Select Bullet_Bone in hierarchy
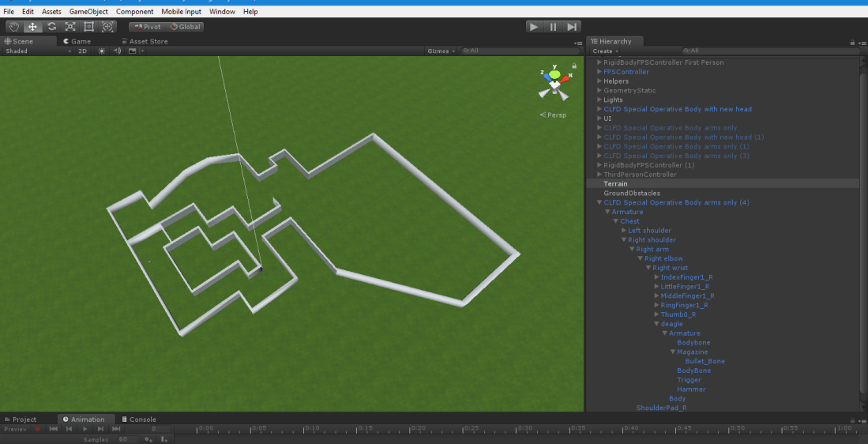This screenshot has width=868, height=444. click(705, 361)
